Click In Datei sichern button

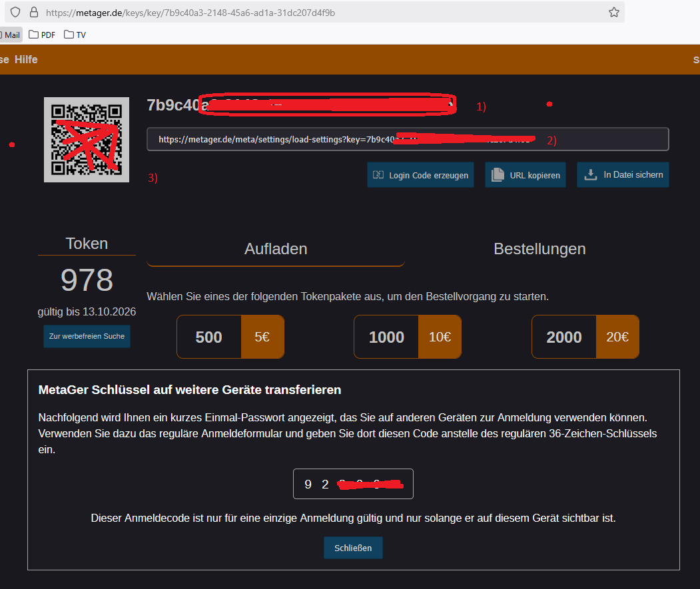point(623,175)
